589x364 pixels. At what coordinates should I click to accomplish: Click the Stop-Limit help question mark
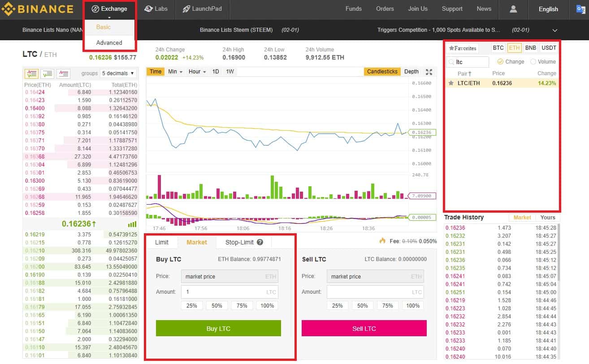click(x=260, y=242)
